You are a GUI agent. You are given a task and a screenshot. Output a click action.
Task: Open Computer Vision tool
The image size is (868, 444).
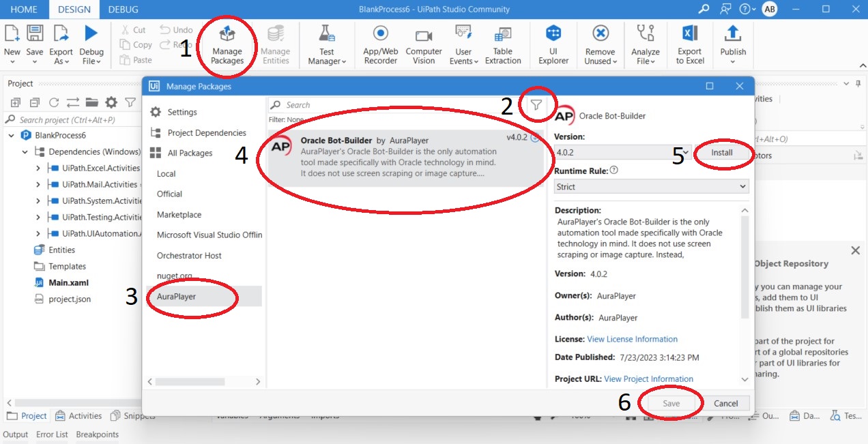coord(424,45)
